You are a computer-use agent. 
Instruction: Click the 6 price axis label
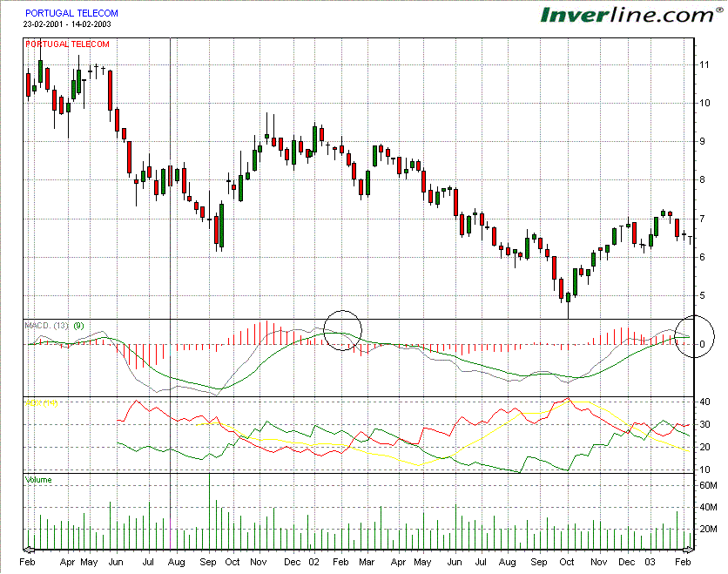pyautogui.click(x=702, y=257)
